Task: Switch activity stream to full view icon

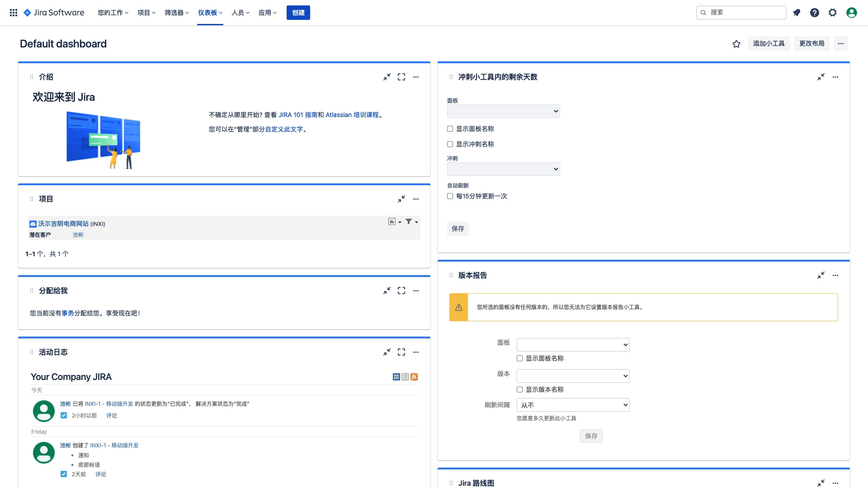Action: (396, 377)
